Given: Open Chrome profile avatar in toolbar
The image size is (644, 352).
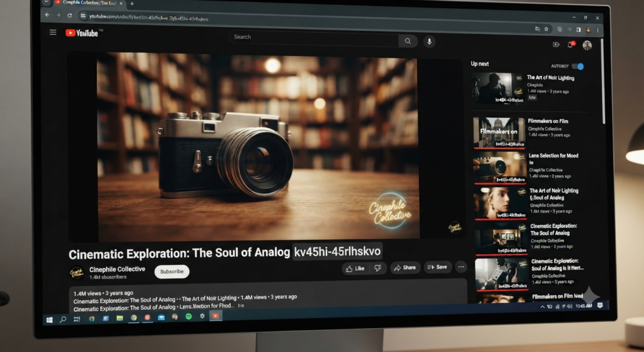Looking at the screenshot, I should (588, 30).
